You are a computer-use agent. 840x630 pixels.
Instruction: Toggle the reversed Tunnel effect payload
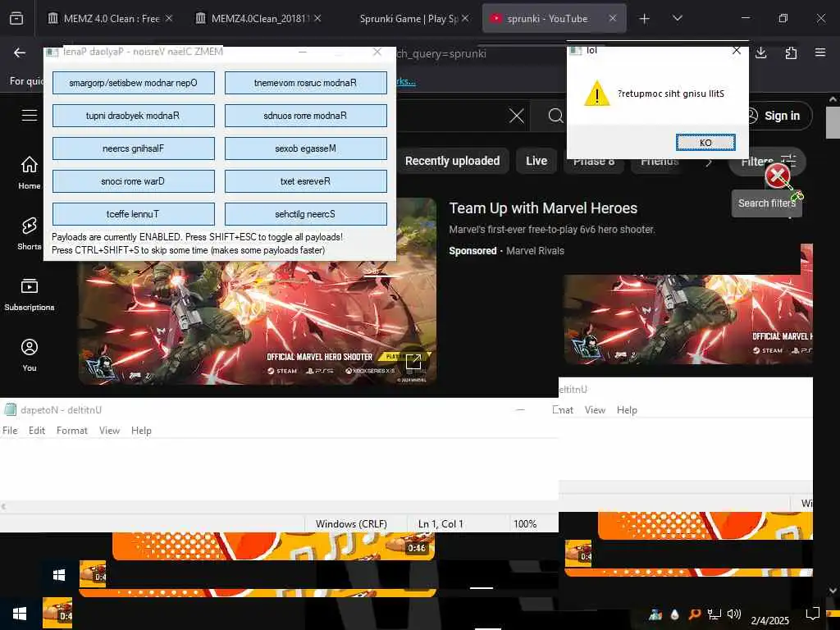point(134,214)
